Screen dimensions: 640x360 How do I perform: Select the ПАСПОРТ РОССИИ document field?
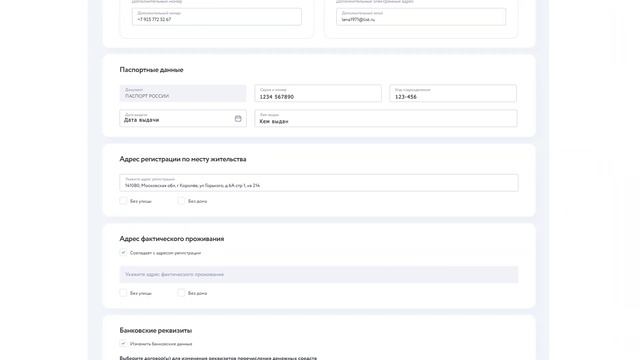point(183,93)
